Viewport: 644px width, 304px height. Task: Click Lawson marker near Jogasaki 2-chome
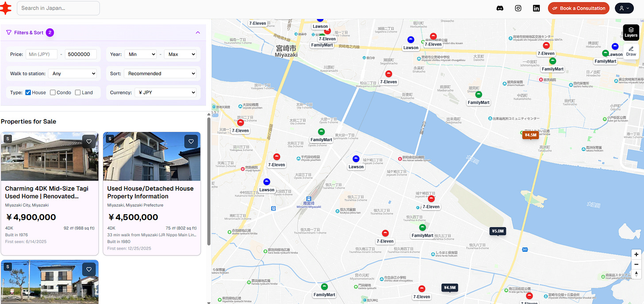point(356,159)
